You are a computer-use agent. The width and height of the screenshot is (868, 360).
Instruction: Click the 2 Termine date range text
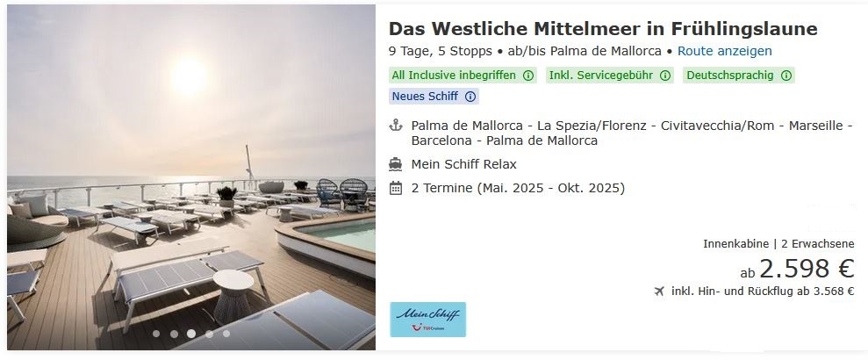click(x=518, y=188)
